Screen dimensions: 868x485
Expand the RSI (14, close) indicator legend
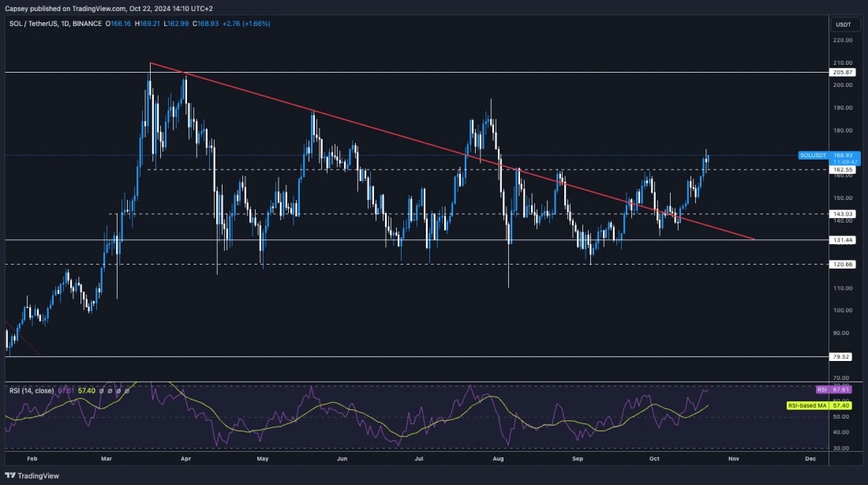pyautogui.click(x=32, y=389)
